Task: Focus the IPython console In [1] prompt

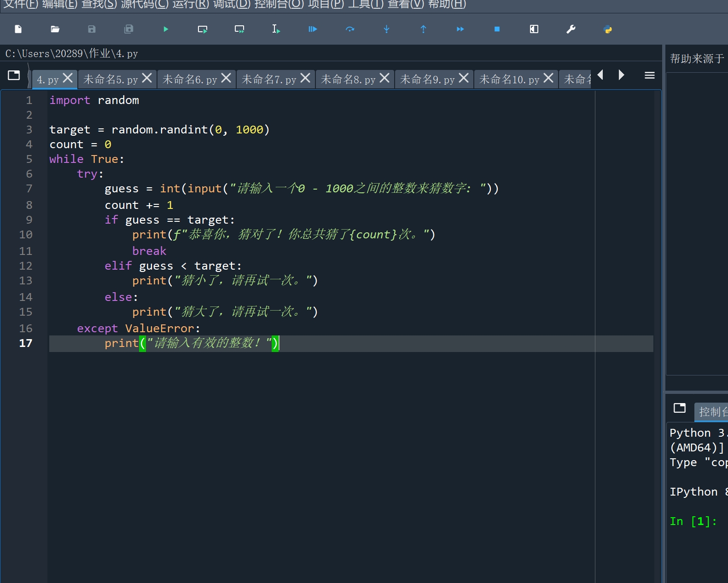Action: tap(693, 521)
